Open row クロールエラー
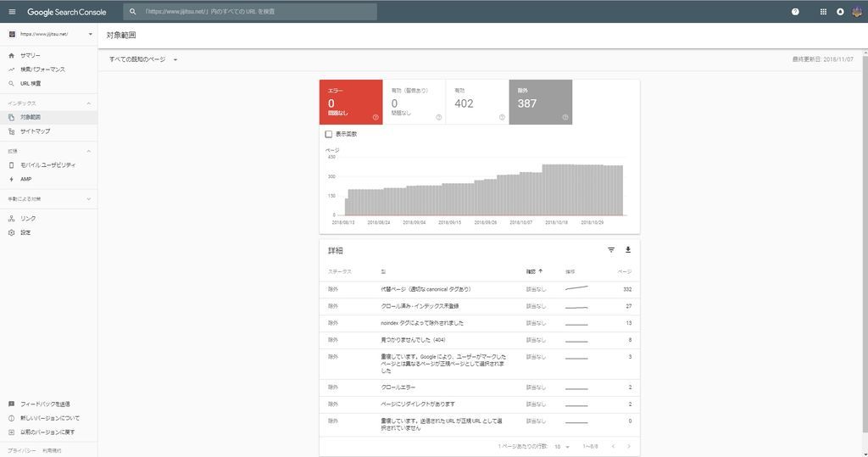Viewport: 868px width, 457px height. (x=480, y=387)
